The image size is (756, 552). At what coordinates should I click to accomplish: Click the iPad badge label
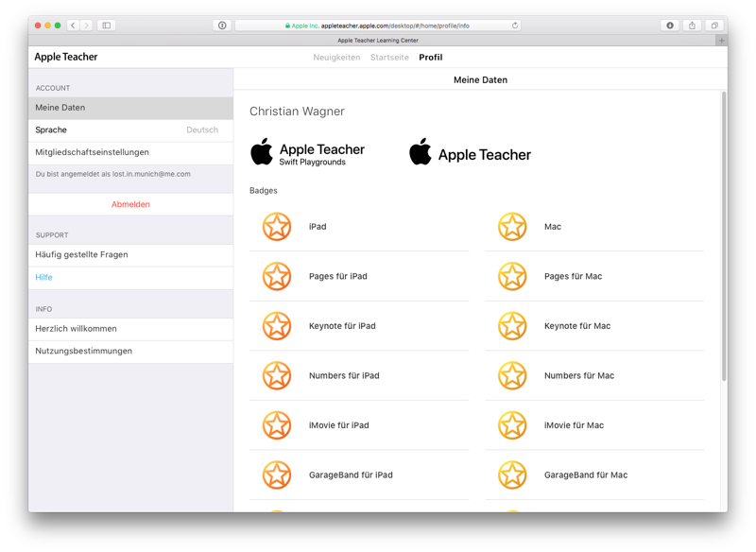[x=318, y=227]
